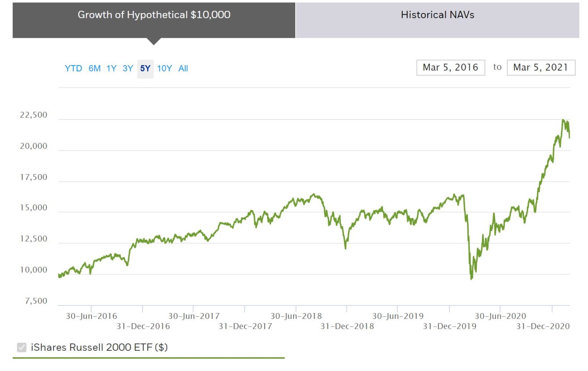Open the start date field Mar 5, 2016
The image size is (588, 371).
point(450,68)
